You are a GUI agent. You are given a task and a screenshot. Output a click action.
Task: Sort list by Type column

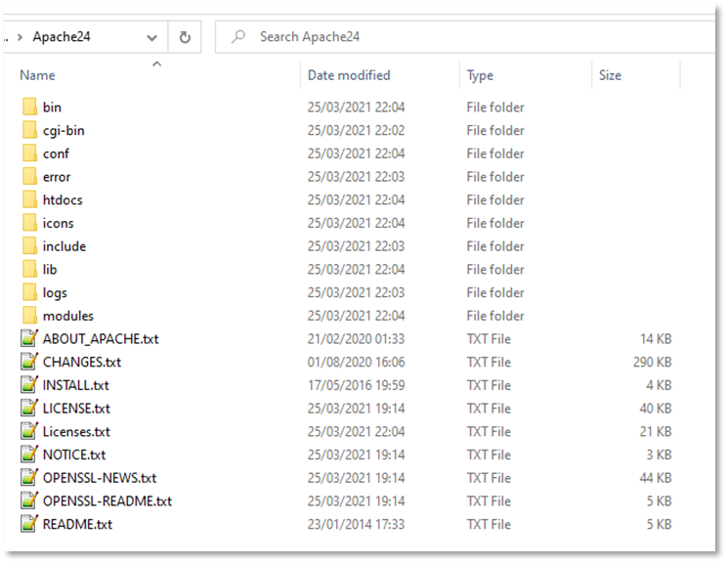(480, 75)
